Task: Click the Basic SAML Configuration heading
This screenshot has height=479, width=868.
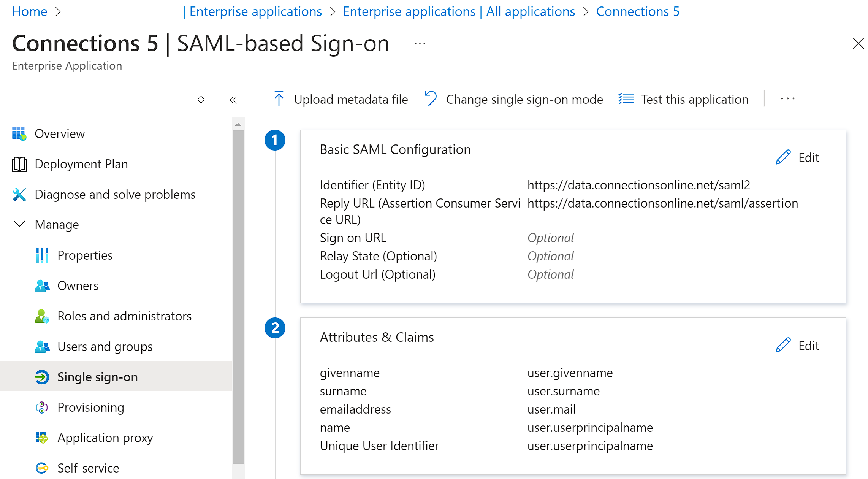Action: pos(395,149)
